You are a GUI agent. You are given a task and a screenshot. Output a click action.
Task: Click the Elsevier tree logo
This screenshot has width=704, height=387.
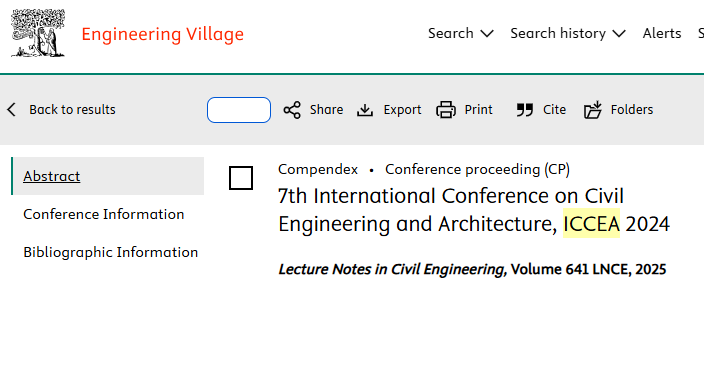[x=38, y=33]
